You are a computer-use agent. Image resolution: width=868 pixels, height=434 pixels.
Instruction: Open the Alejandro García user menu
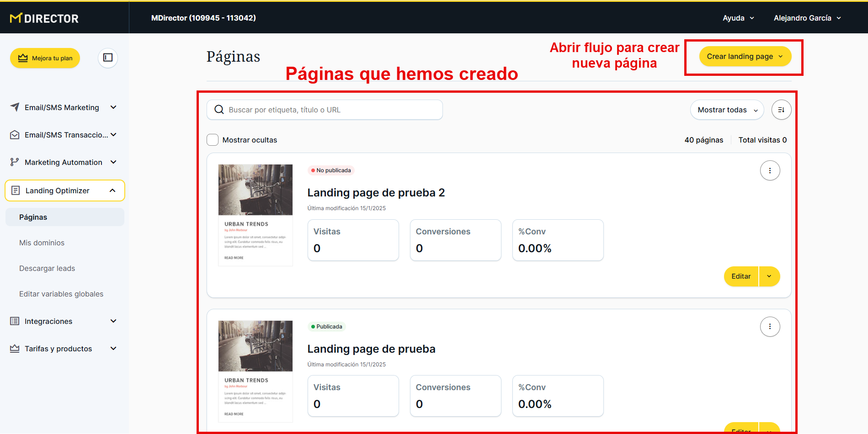coord(807,18)
